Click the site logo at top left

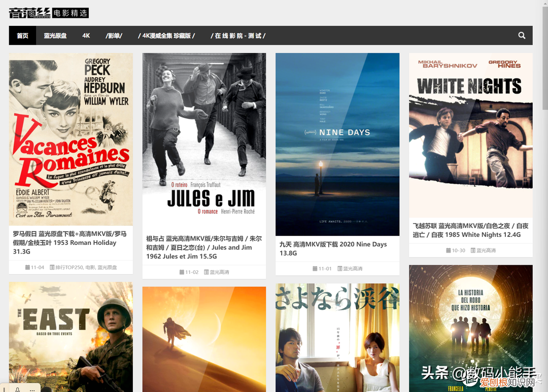(x=49, y=13)
